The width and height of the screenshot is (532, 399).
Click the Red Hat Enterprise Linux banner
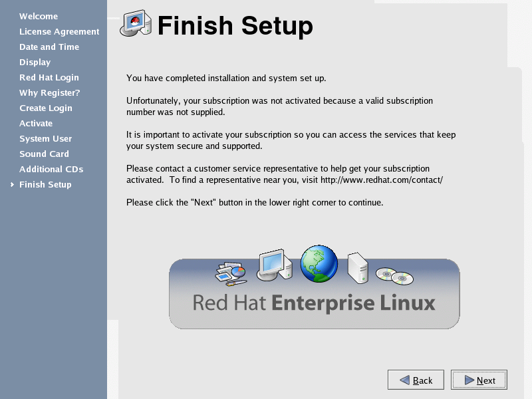click(314, 303)
